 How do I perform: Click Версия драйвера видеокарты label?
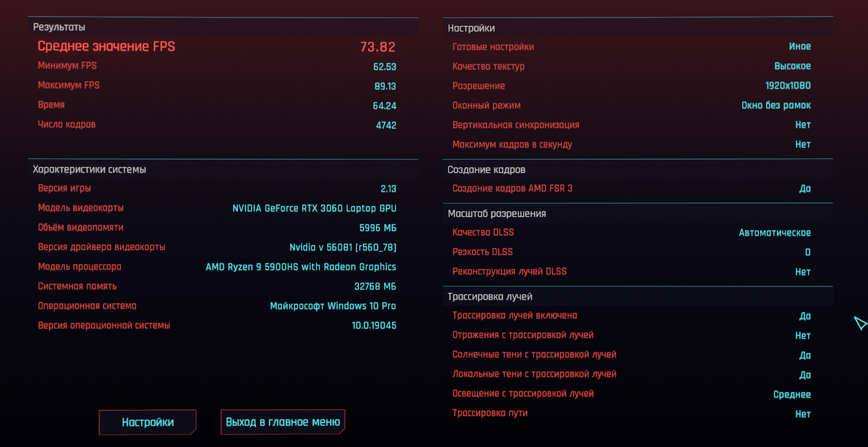(x=101, y=247)
